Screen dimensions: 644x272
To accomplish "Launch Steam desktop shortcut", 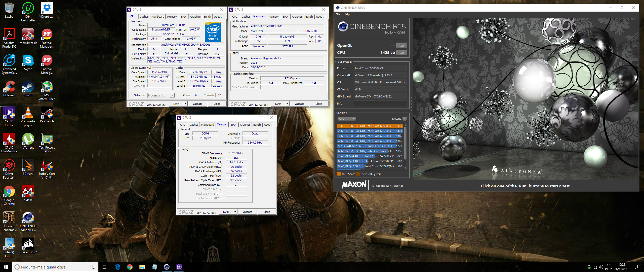I will pyautogui.click(x=28, y=89).
